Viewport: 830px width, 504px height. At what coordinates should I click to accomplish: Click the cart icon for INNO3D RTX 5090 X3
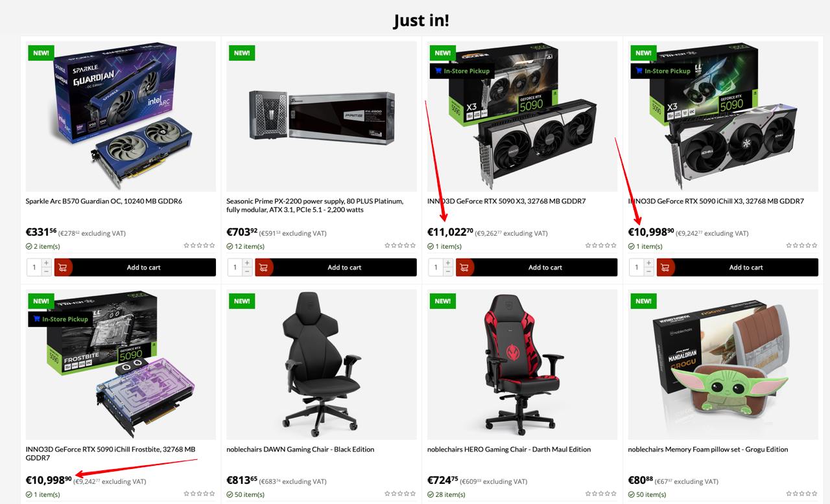pos(465,268)
